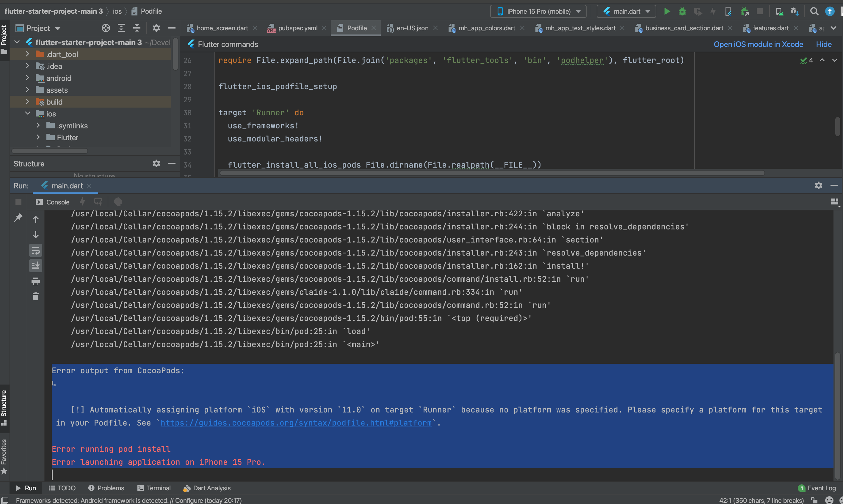This screenshot has height=504, width=843.
Task: Collapse the ios folder
Action: (28, 114)
